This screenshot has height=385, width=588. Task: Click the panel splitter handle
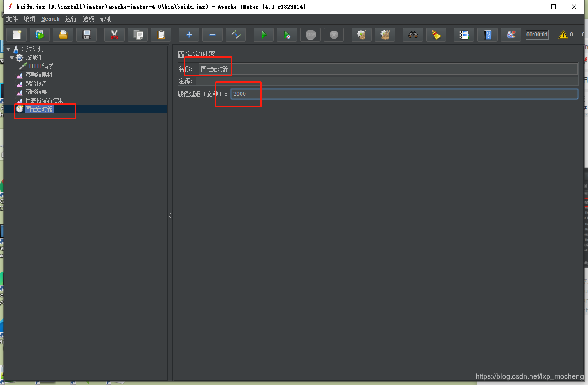170,216
